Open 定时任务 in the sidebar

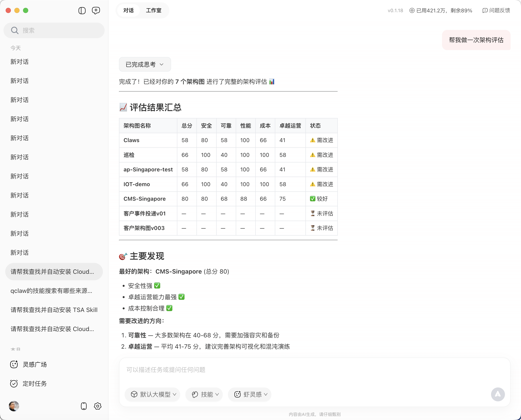click(x=34, y=384)
